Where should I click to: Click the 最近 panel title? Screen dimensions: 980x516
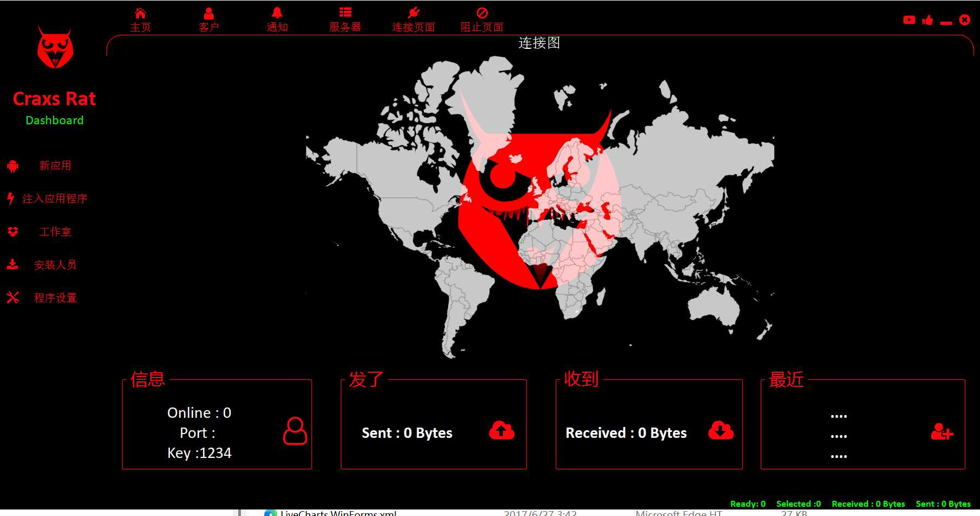[x=786, y=379]
